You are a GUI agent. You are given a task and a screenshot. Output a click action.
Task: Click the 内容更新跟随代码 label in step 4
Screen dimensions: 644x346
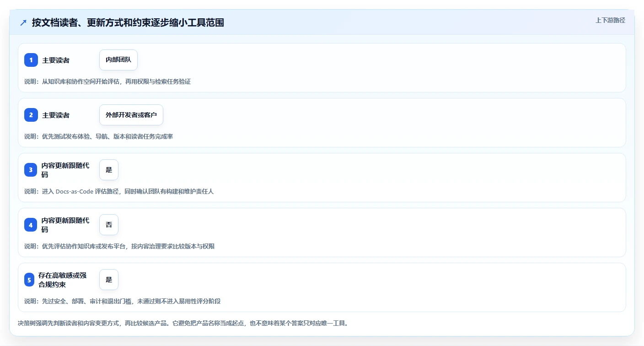tap(65, 225)
